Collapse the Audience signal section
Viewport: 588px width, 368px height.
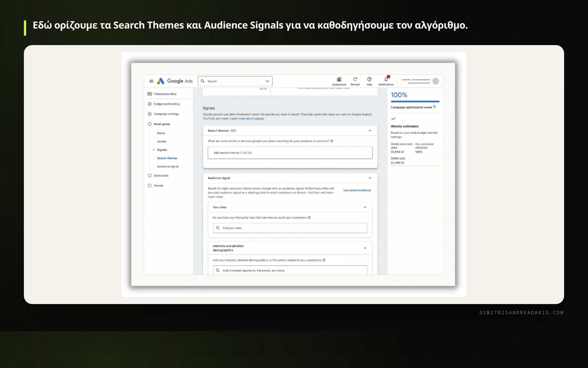click(370, 178)
